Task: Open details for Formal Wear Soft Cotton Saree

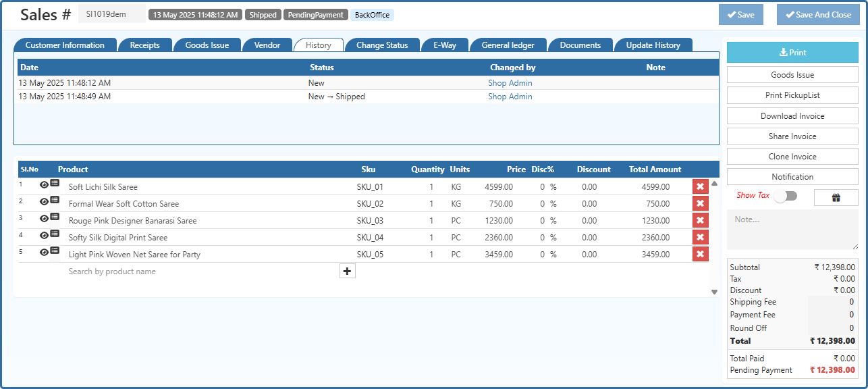Action: [55, 201]
